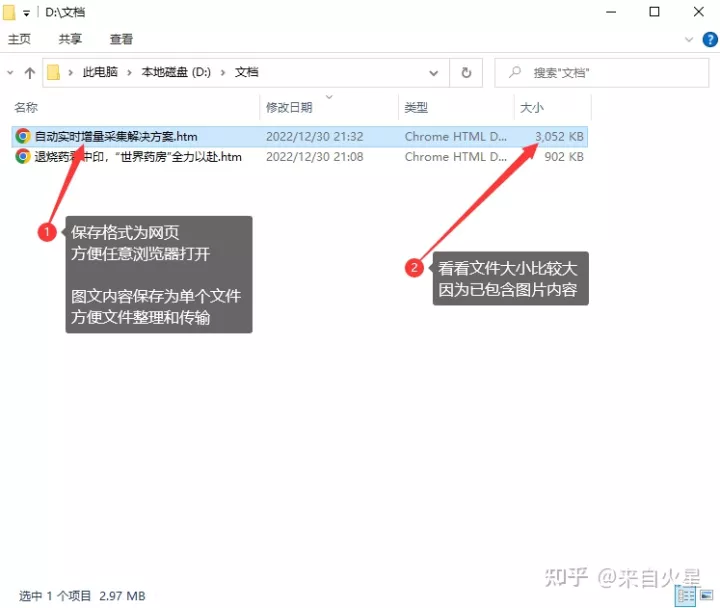Sort by 名称 column header
Image resolution: width=720 pixels, height=608 pixels.
point(26,107)
